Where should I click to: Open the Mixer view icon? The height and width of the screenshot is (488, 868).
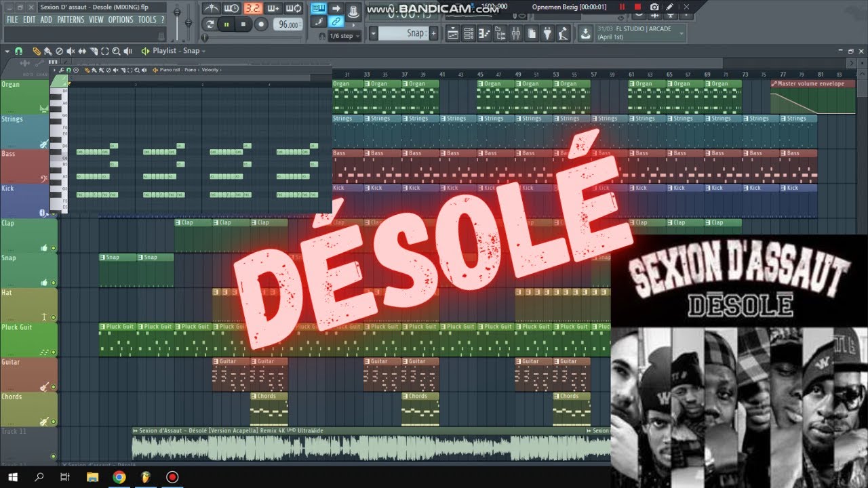pyautogui.click(x=515, y=33)
